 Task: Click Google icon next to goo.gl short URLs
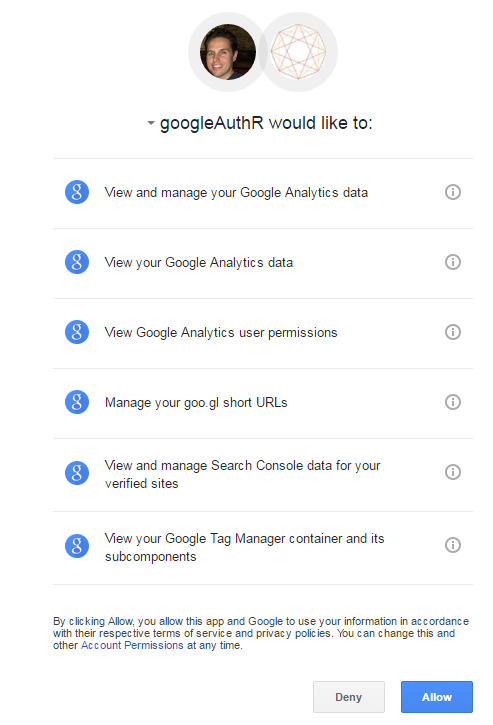point(77,402)
